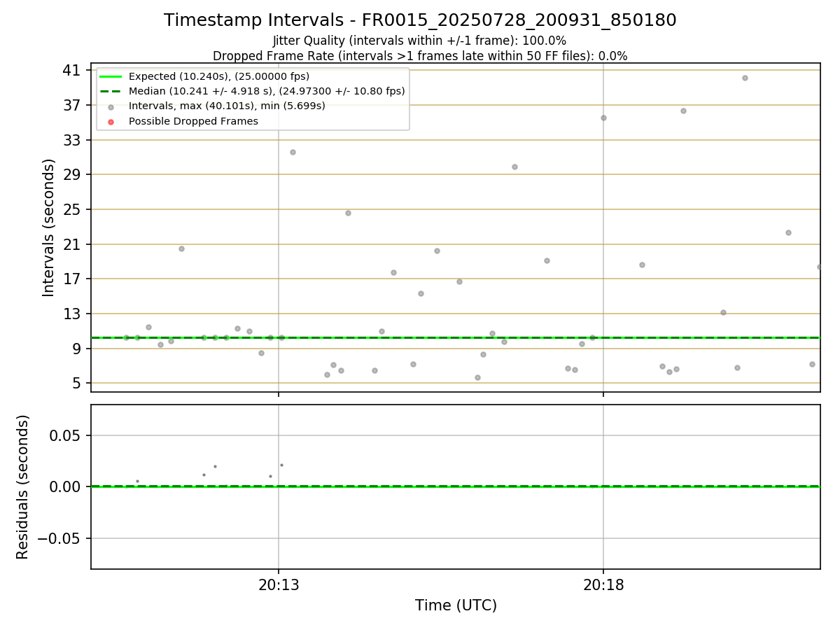Click the '9' y-axis tick label
Viewport: 840px width, 630px height.
pos(76,349)
